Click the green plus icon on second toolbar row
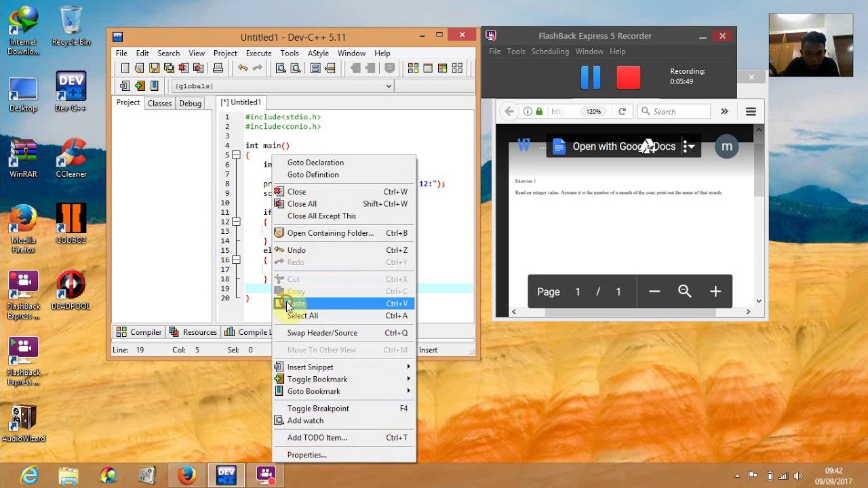This screenshot has height=488, width=868. point(140,85)
